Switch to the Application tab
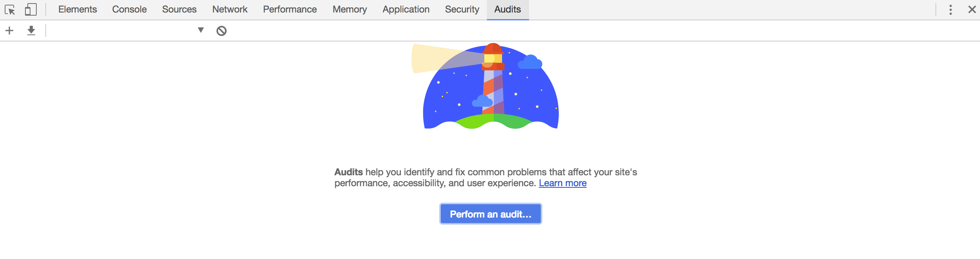Image resolution: width=980 pixels, height=259 pixels. [406, 9]
